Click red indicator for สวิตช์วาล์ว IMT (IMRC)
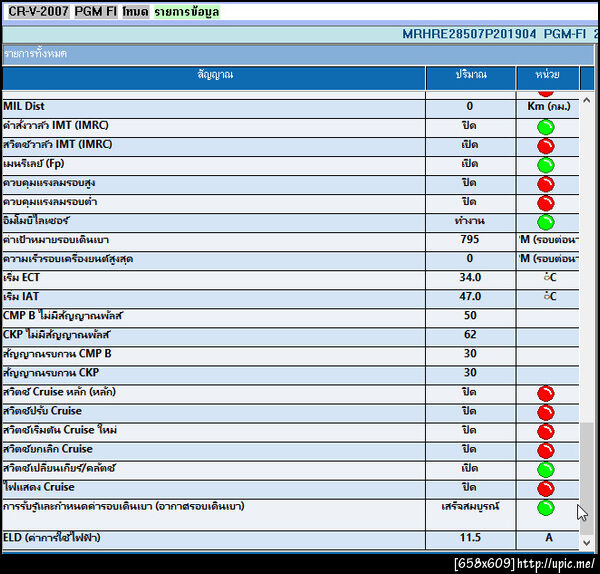The width and height of the screenshot is (600, 574). pyautogui.click(x=546, y=146)
